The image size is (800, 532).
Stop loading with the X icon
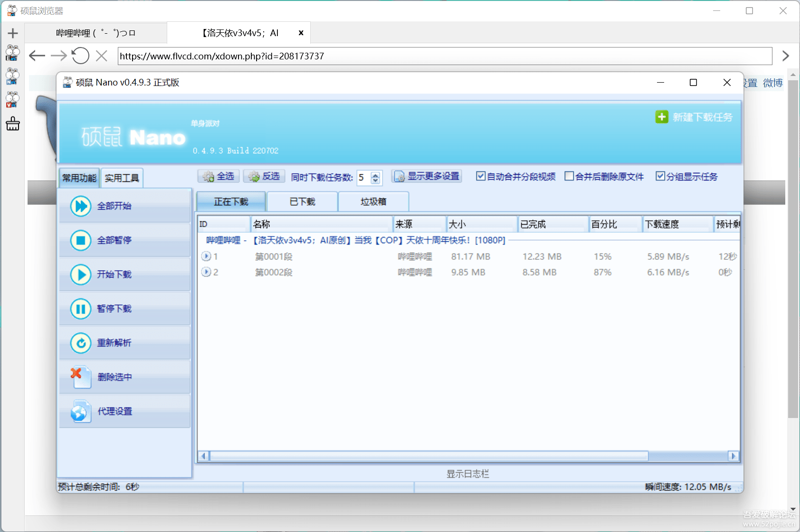tap(101, 56)
